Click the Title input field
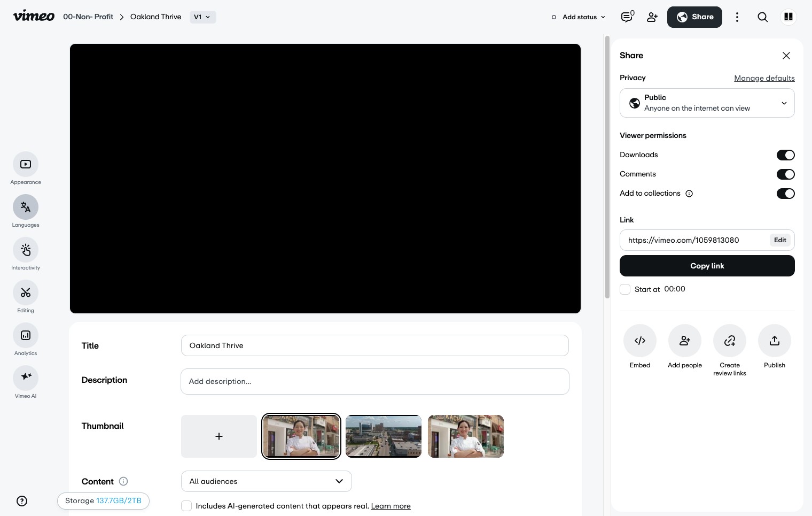812x516 pixels. (375, 345)
